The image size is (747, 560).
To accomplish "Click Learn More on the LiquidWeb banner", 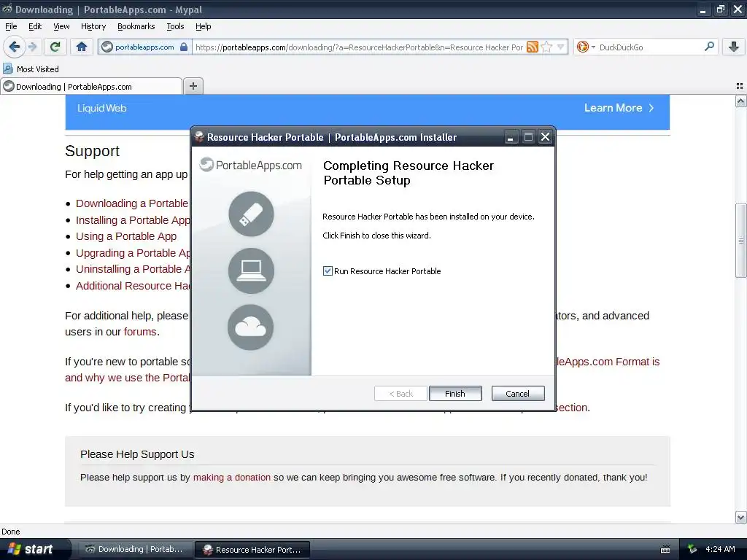I will tap(619, 108).
